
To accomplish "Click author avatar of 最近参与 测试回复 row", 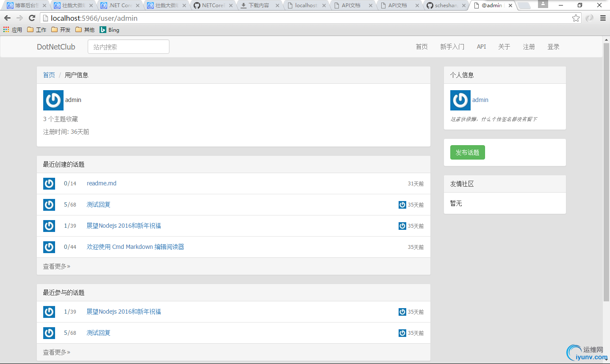I will (x=49, y=333).
